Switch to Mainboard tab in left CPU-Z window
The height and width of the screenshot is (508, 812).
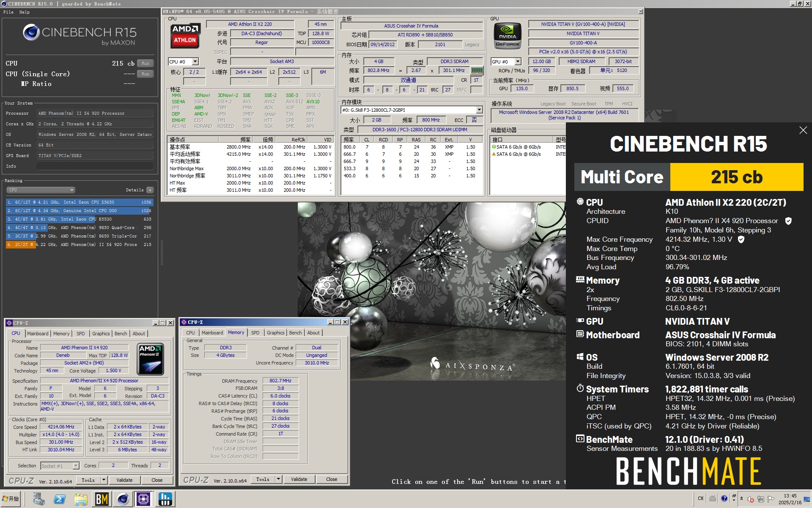(38, 334)
